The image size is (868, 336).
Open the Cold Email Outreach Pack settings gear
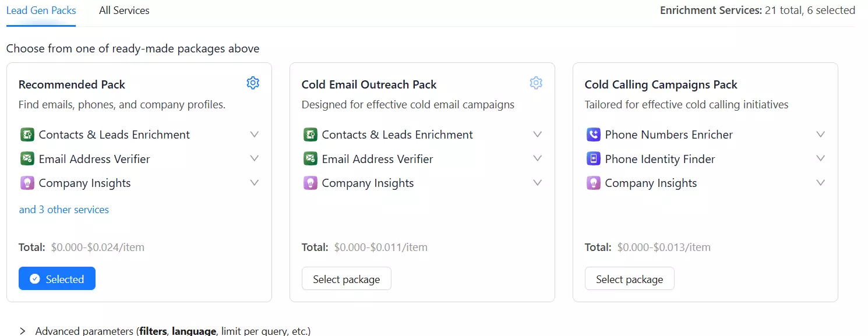(536, 82)
